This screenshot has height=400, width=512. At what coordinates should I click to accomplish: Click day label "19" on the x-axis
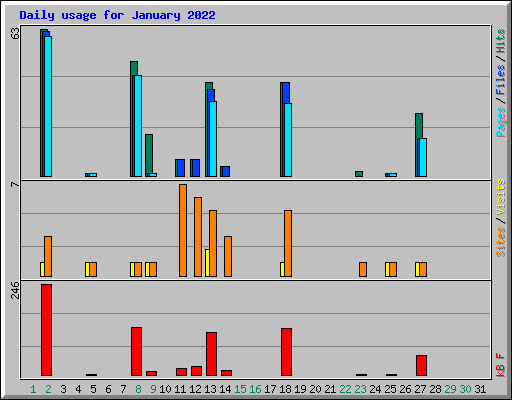(x=300, y=389)
